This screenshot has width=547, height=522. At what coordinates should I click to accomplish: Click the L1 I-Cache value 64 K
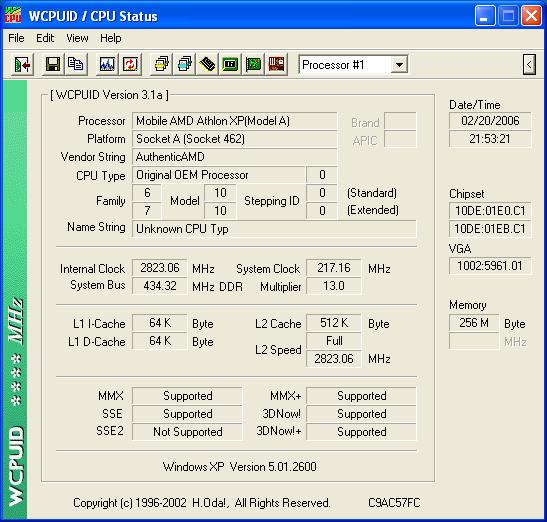160,323
